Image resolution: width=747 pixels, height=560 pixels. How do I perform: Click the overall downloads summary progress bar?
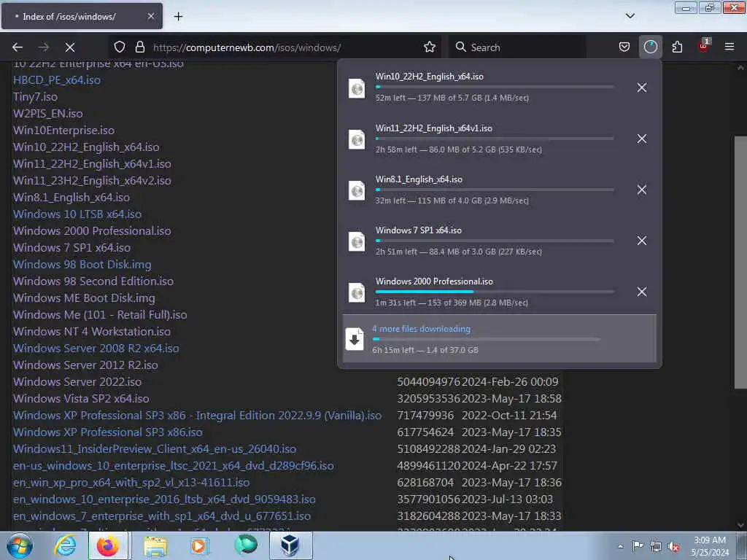pyautogui.click(x=486, y=339)
